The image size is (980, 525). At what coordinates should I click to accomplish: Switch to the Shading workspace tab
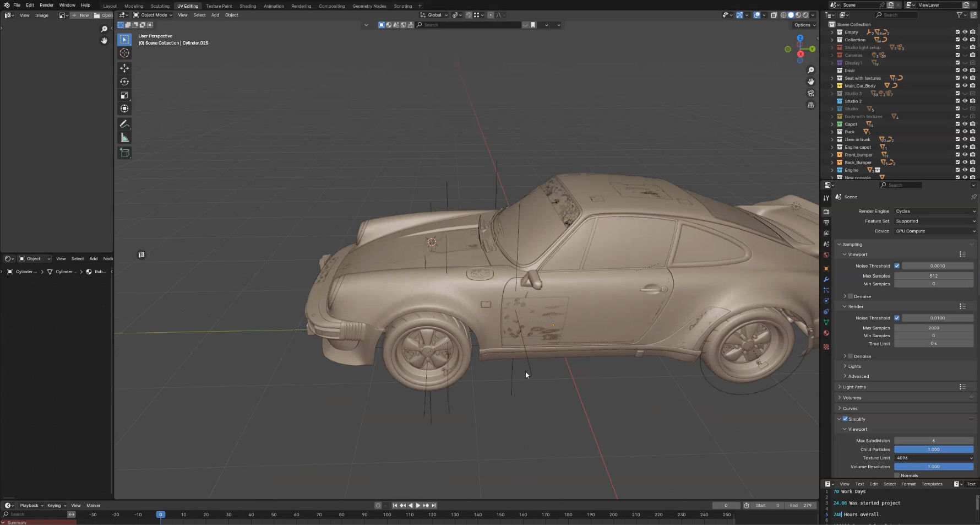pyautogui.click(x=247, y=6)
